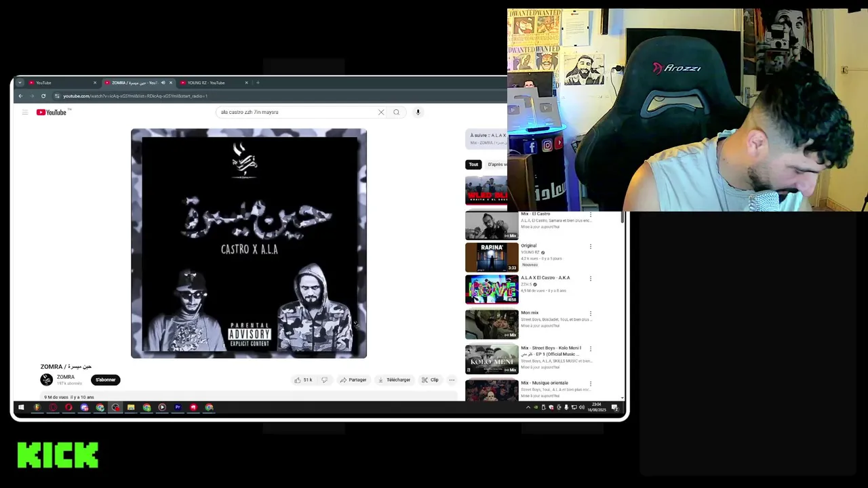Viewport: 868px width, 488px height.
Task: Open options menu for A.L.A X El Castro
Action: point(590,279)
